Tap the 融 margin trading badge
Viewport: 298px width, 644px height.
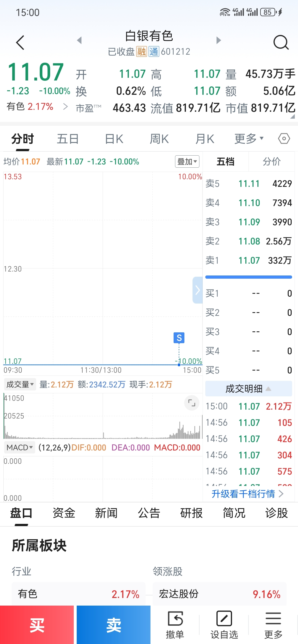pyautogui.click(x=141, y=51)
